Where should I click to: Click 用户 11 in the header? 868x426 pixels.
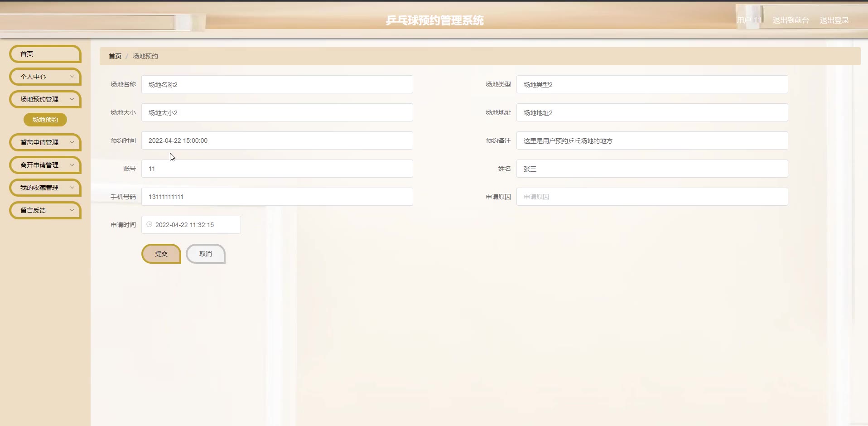749,20
